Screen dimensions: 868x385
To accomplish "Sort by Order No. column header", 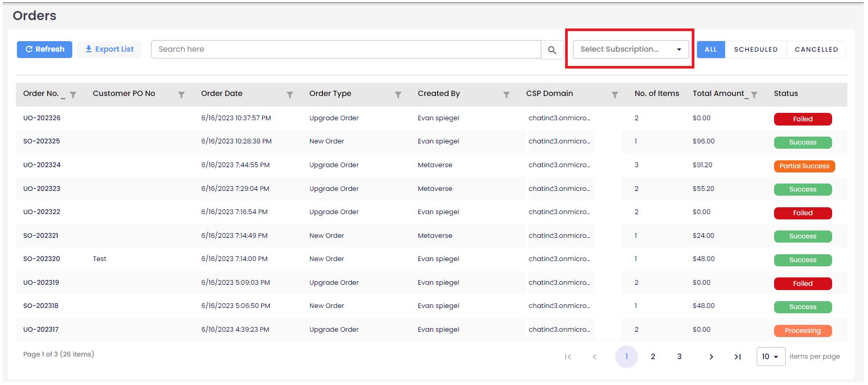I will click(x=41, y=93).
